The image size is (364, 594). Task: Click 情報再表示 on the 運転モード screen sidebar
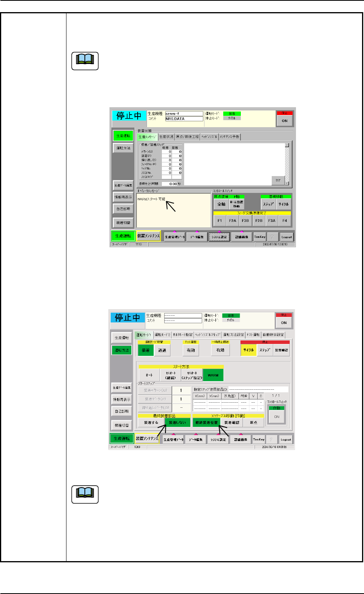pos(122,400)
